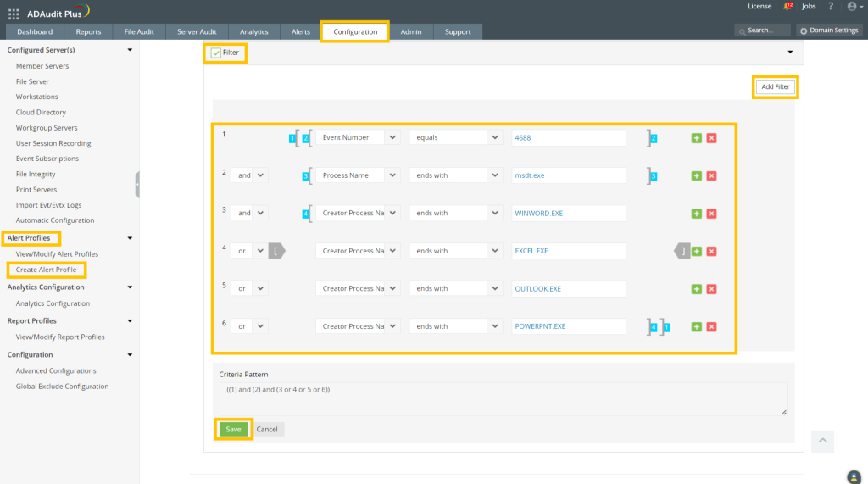Open the apps grid icon

coord(14,14)
